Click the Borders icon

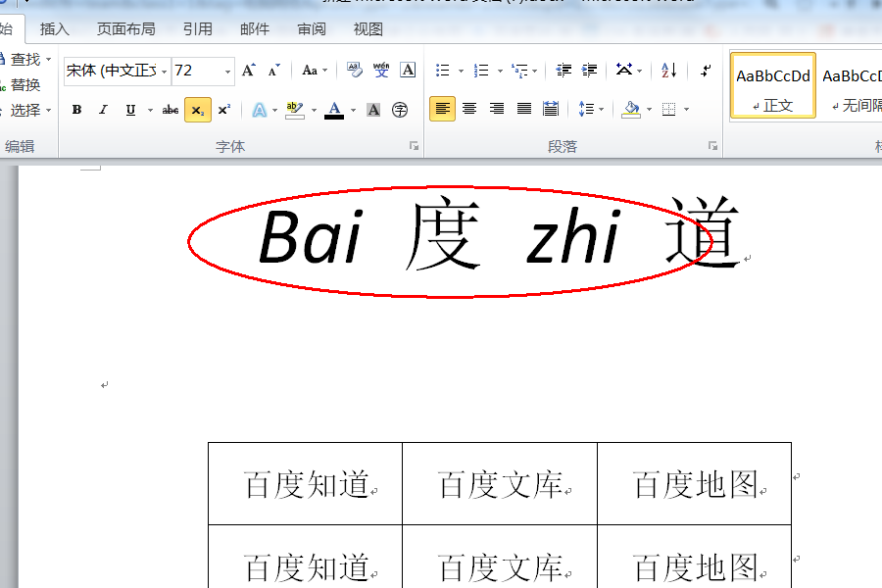(668, 109)
